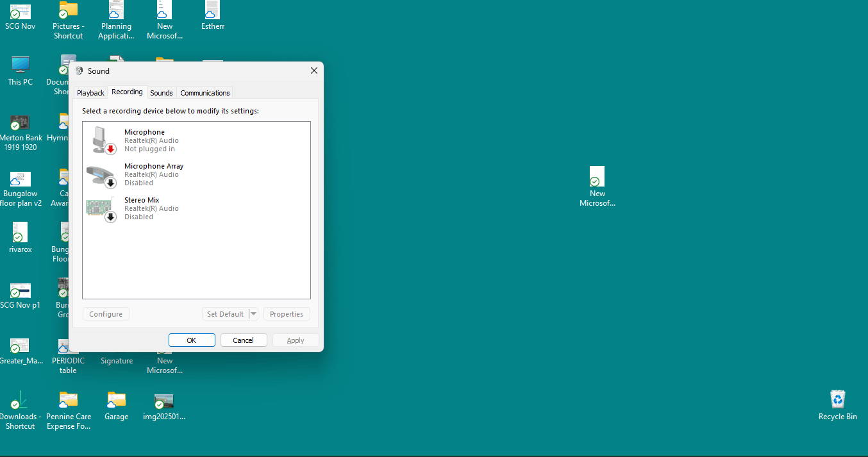Select the Stereo Mix sound card icon
This screenshot has height=457, width=868.
click(x=101, y=209)
